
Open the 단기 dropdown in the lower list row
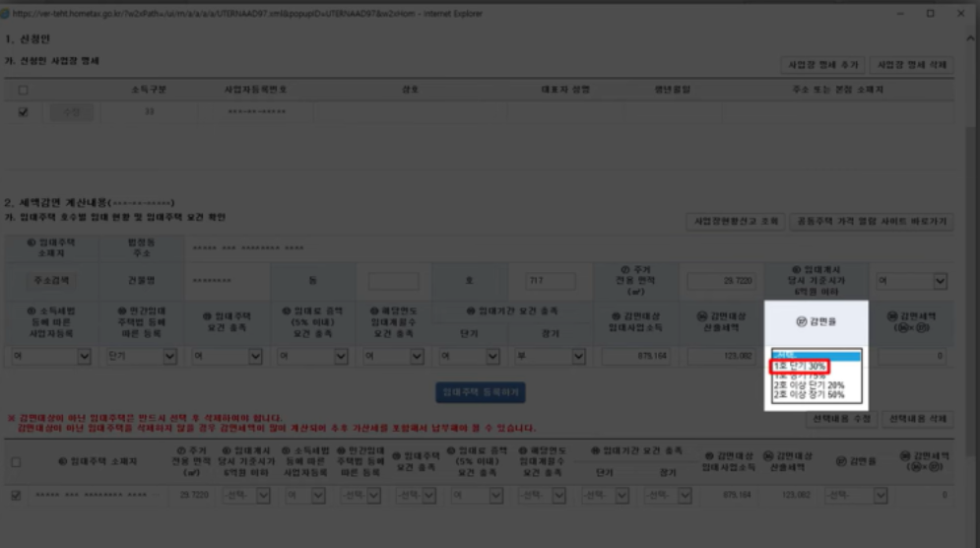click(605, 496)
